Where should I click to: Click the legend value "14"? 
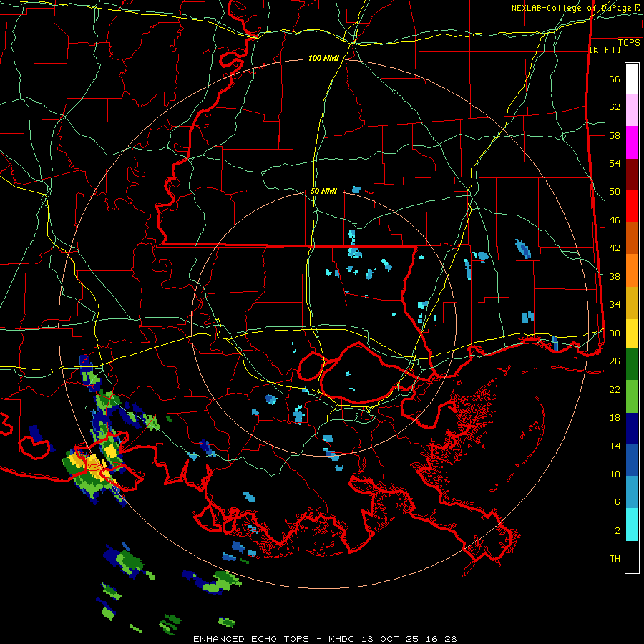pyautogui.click(x=615, y=446)
